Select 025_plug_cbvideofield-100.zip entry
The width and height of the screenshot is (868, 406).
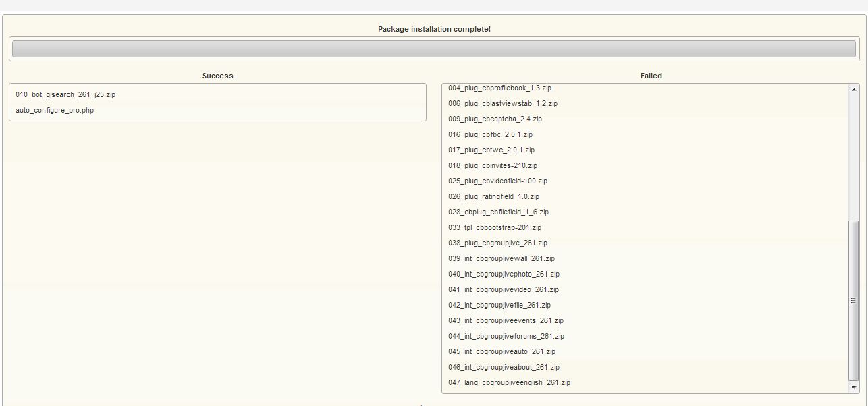(497, 181)
